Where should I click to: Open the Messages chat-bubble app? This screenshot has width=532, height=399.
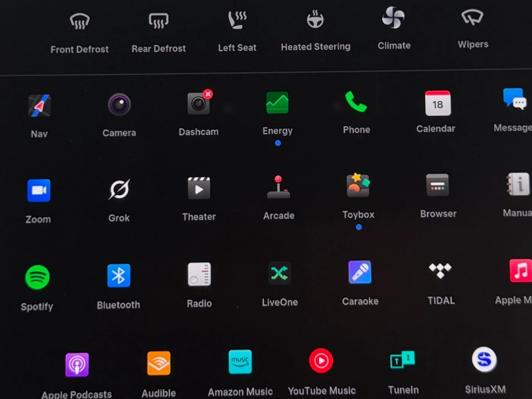[x=515, y=99]
